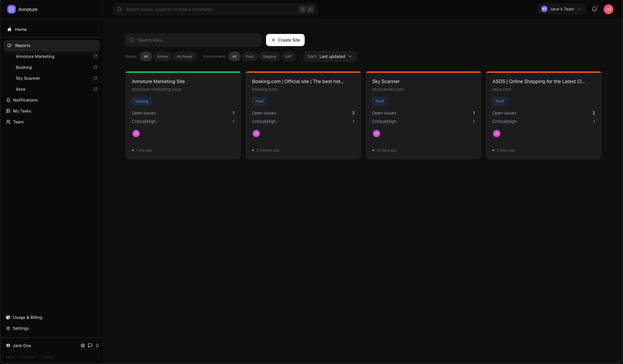
Task: Open the chat bubble icon beside Jane Doe
Action: coord(90,346)
